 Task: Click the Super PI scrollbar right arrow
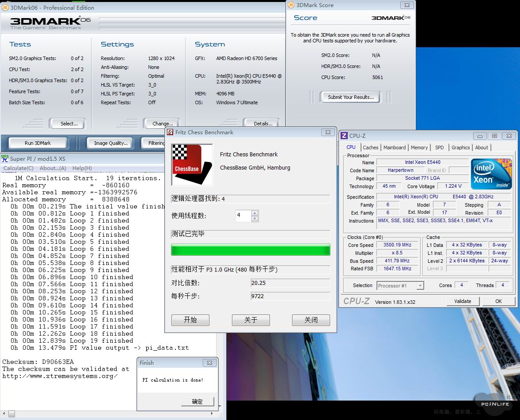click(x=212, y=414)
